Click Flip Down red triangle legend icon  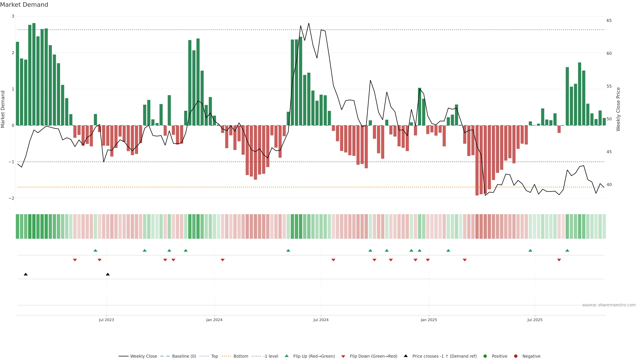tap(343, 356)
